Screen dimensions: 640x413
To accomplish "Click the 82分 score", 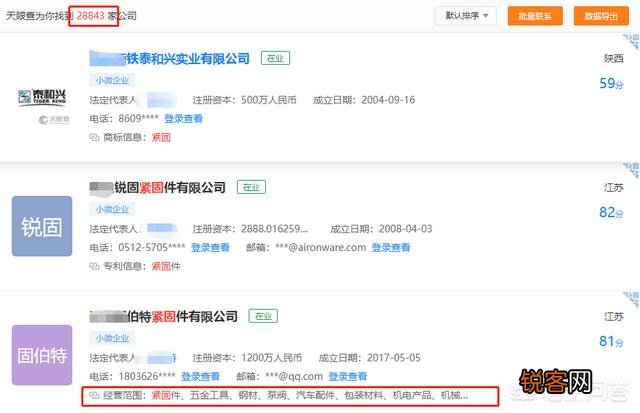I will 611,213.
